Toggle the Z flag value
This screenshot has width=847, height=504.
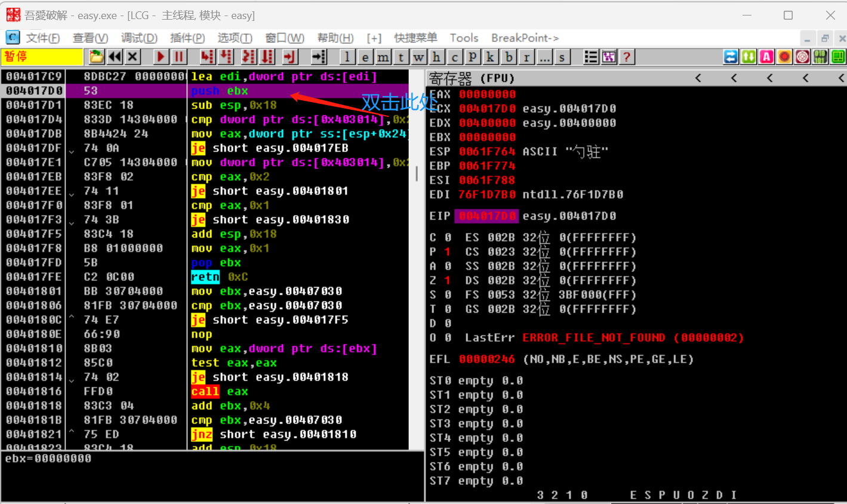pos(448,280)
